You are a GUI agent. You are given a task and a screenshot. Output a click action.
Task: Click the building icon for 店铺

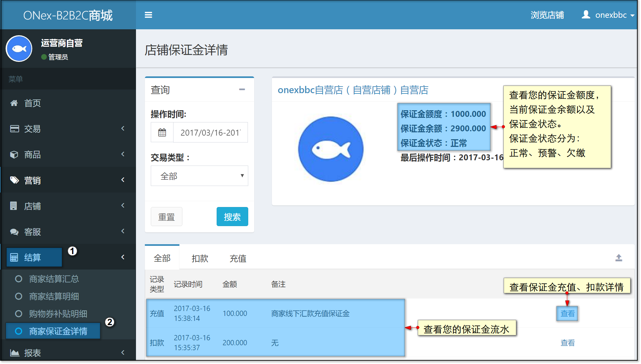tap(13, 206)
